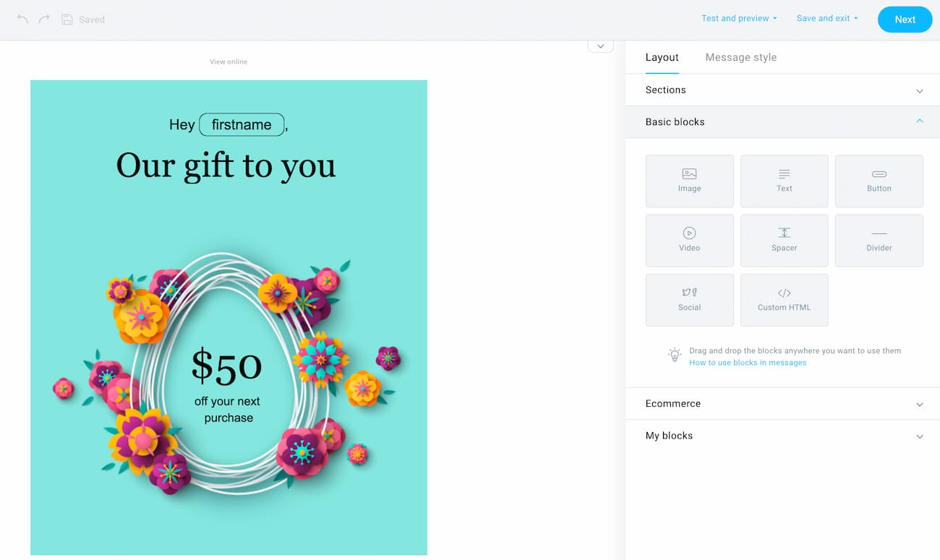This screenshot has height=560, width=940.
Task: Select the Social block
Action: (x=689, y=299)
